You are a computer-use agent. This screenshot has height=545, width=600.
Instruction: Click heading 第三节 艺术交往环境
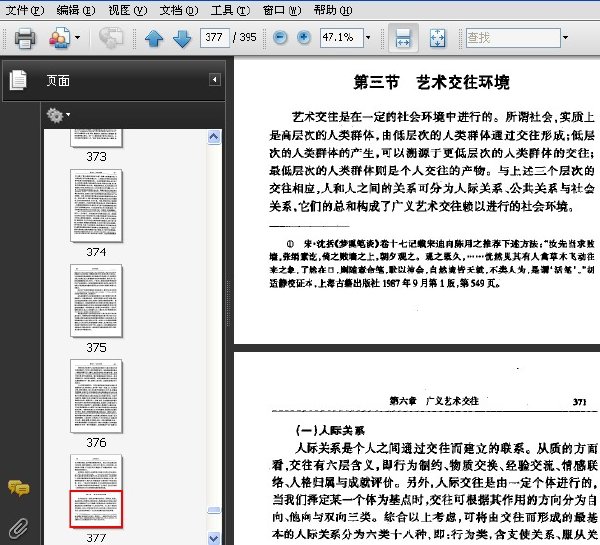431,82
